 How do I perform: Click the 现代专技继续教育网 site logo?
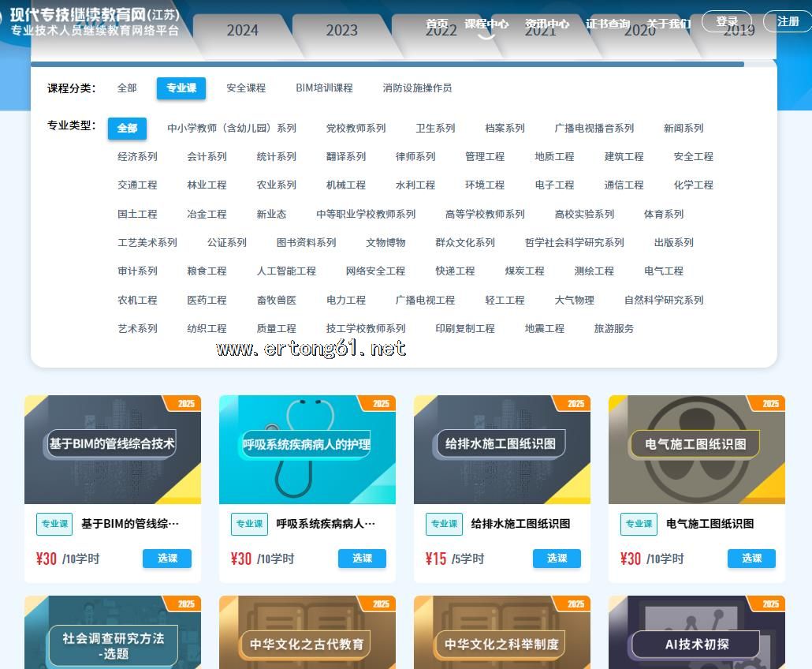[95, 22]
